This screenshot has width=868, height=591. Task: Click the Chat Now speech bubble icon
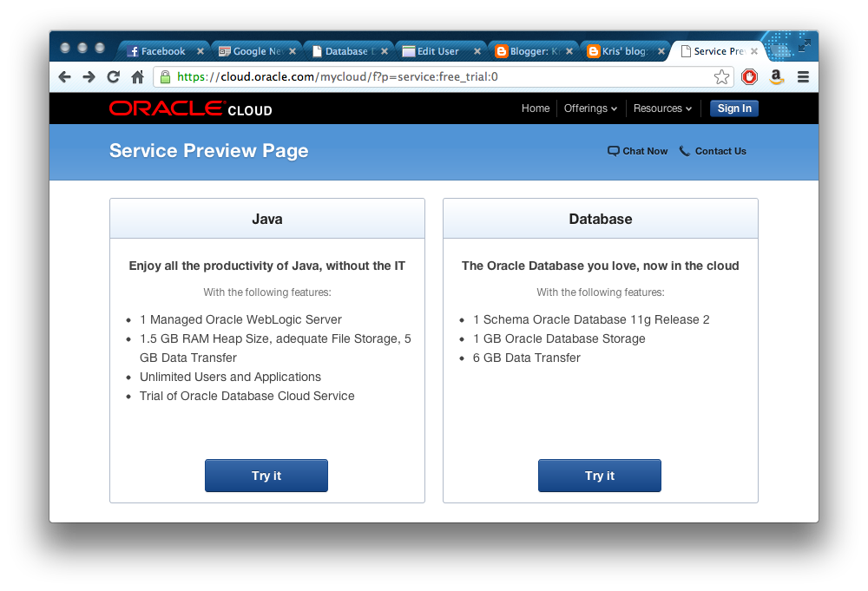pyautogui.click(x=613, y=151)
